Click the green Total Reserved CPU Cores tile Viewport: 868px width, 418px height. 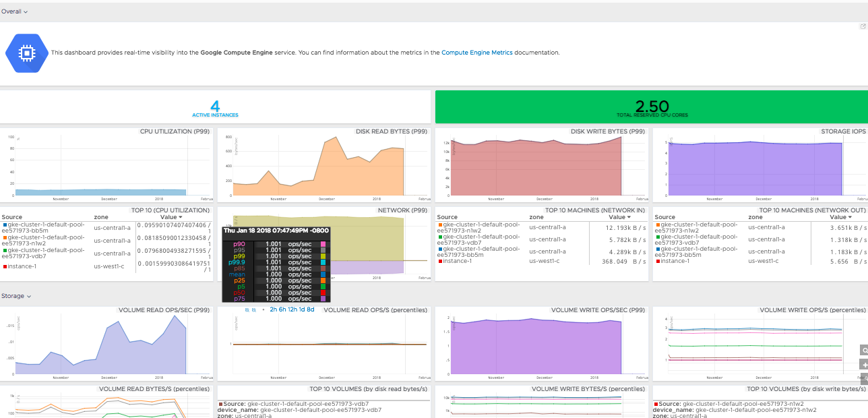tap(651, 107)
